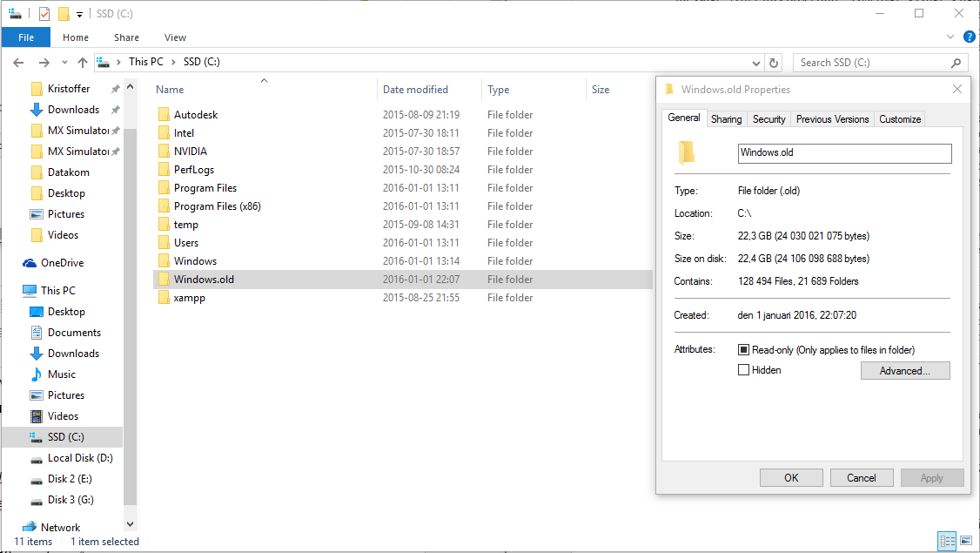The image size is (980, 553).
Task: Open the Help question mark icon
Action: [969, 37]
